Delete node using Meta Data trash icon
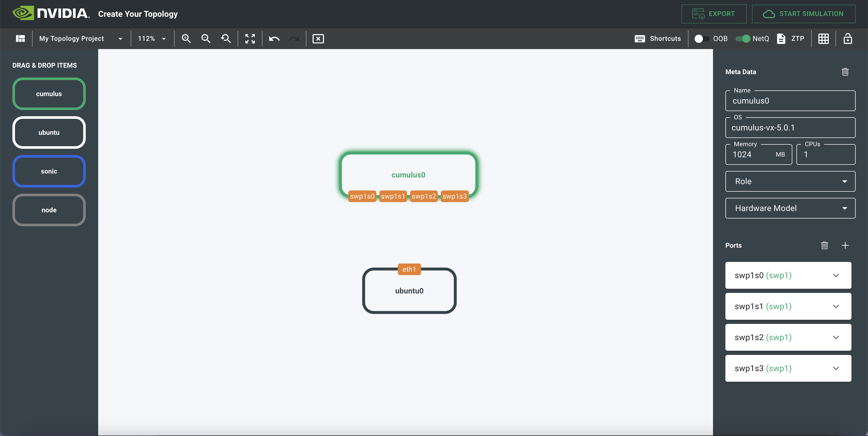This screenshot has height=436, width=868. pos(845,72)
